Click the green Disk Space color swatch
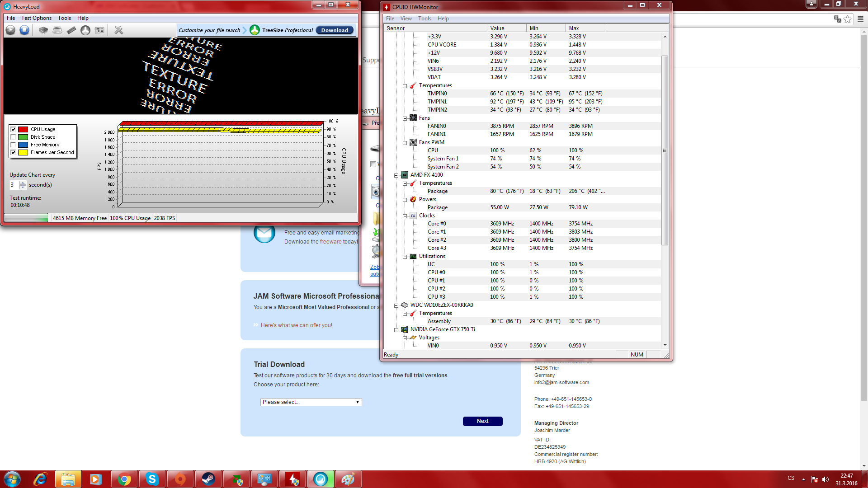 [23, 137]
